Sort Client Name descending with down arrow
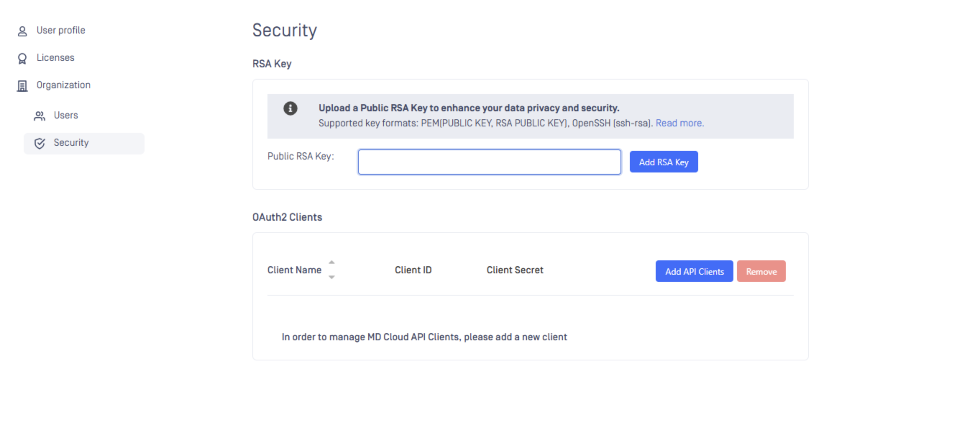The image size is (980, 422). point(332,277)
